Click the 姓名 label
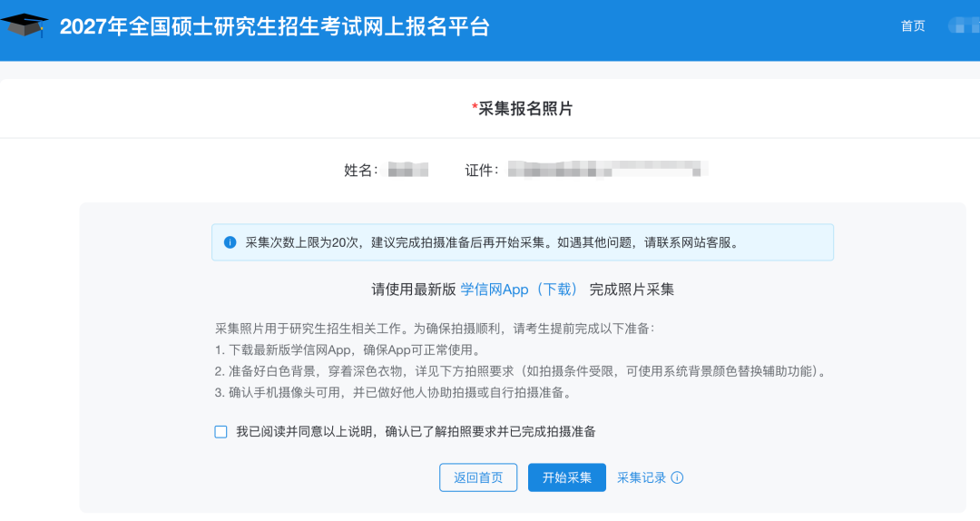This screenshot has height=521, width=980. click(360, 170)
